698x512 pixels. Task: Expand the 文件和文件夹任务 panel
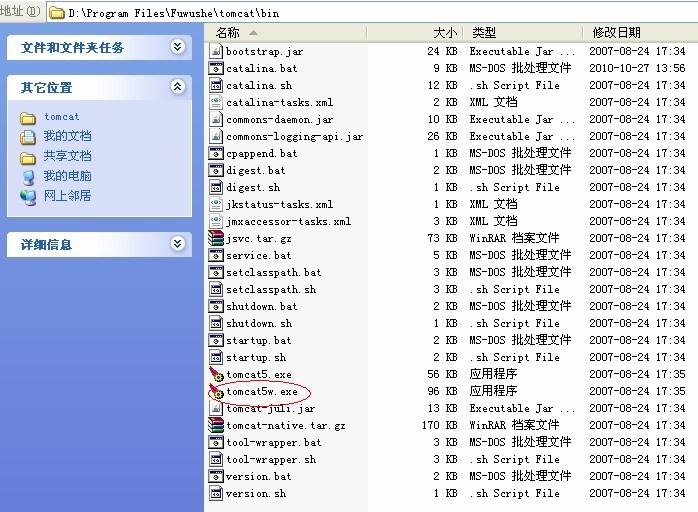(178, 47)
